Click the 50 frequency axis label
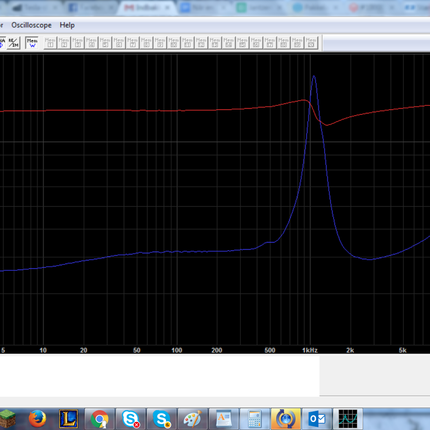 [x=137, y=350]
